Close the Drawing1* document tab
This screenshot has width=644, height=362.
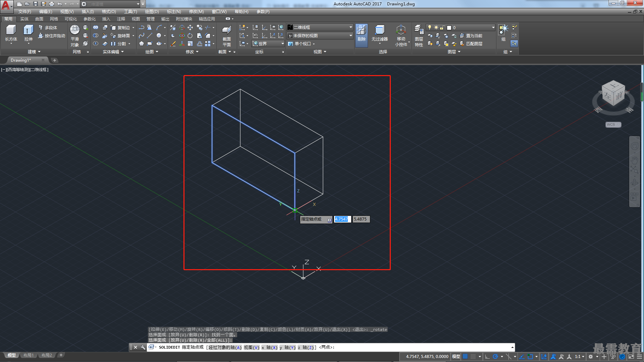pyautogui.click(x=43, y=60)
